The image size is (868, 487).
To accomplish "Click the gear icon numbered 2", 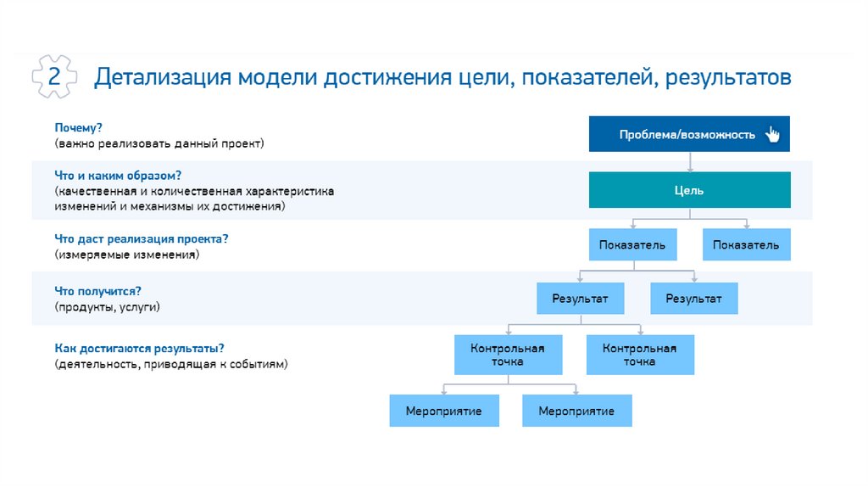I will pyautogui.click(x=54, y=76).
